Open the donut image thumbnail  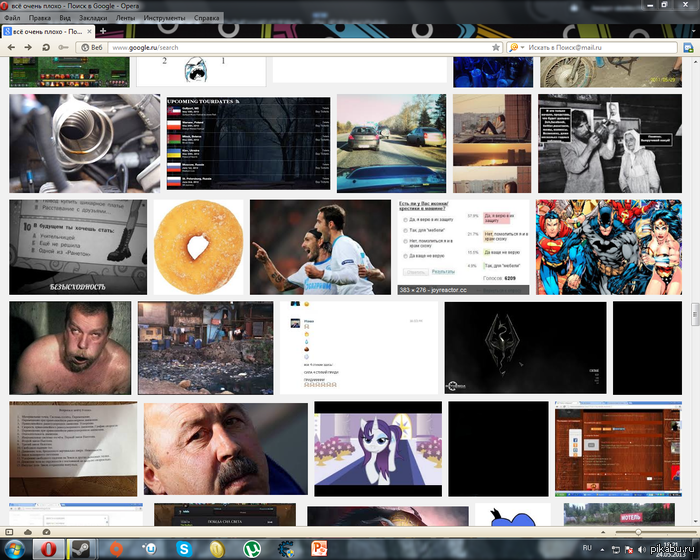pyautogui.click(x=198, y=247)
